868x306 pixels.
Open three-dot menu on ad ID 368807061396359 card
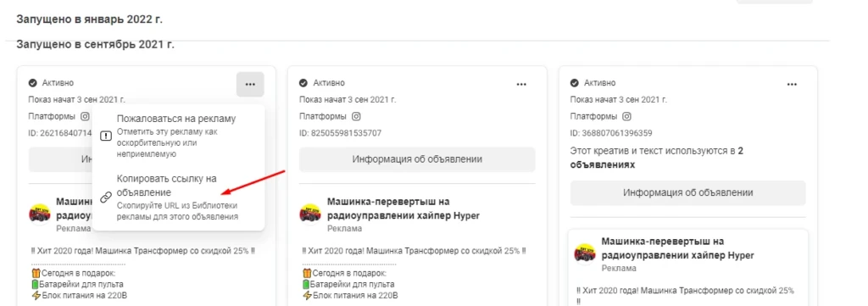(793, 84)
